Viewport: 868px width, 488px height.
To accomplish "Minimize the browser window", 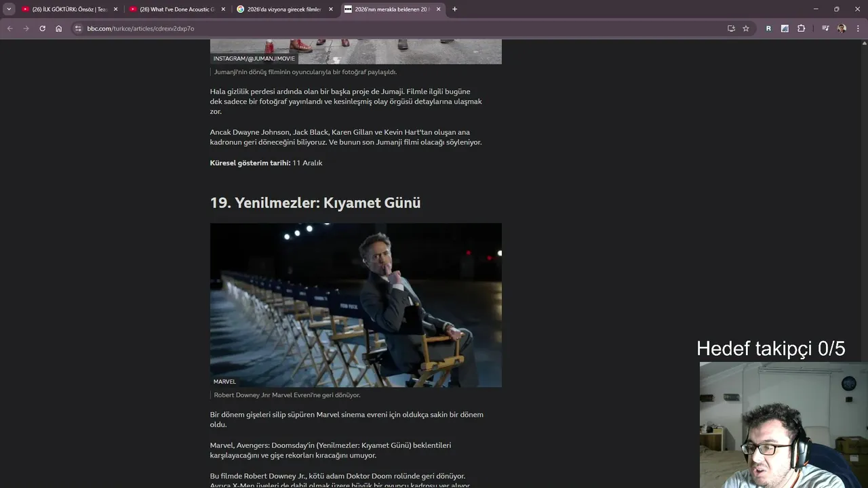I will coord(816,9).
